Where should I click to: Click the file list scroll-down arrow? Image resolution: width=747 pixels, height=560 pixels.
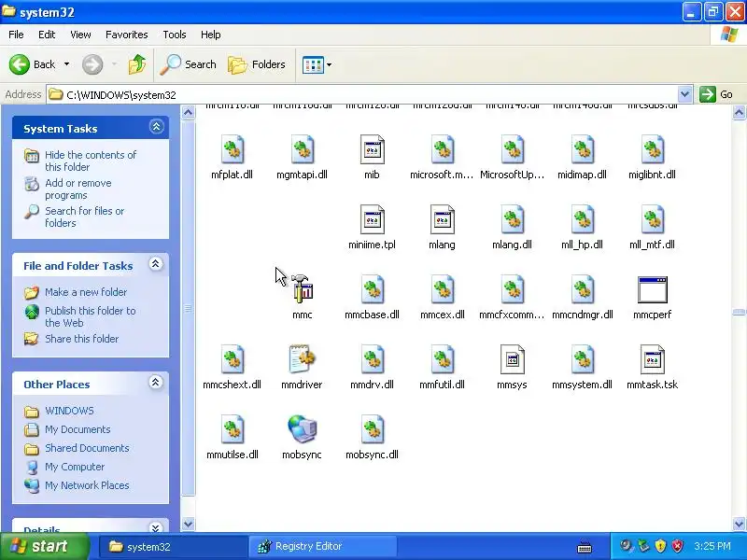739,525
